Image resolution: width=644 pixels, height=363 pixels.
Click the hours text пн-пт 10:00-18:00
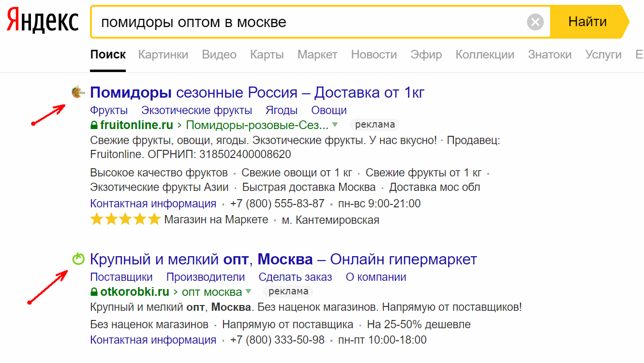383,340
